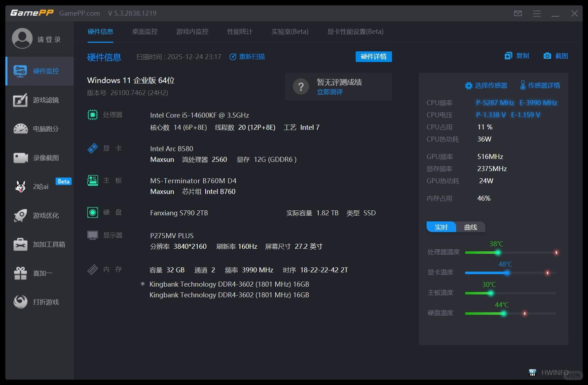Open the 打折游戏 discount games section
The width and height of the screenshot is (588, 385).
click(40, 302)
